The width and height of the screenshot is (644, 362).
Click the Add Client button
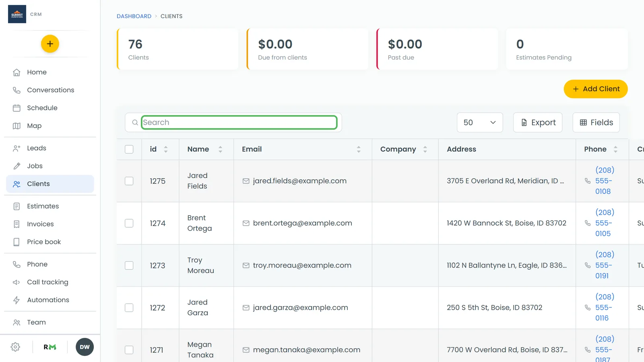point(596,89)
